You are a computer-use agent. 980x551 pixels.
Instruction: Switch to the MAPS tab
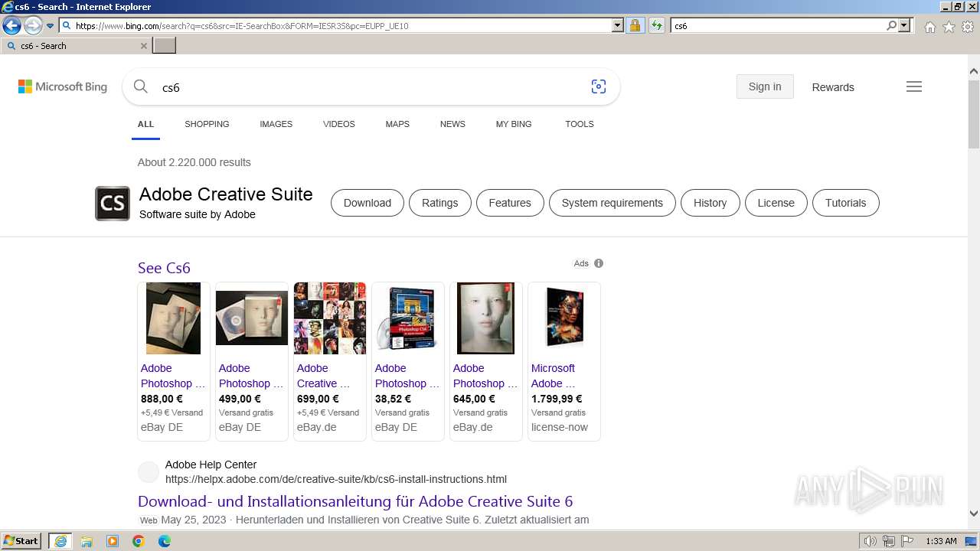[397, 124]
